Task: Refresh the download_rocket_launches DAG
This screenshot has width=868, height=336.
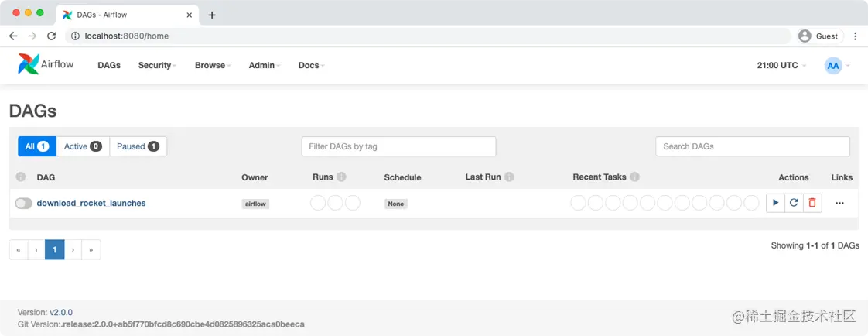Action: tap(794, 203)
